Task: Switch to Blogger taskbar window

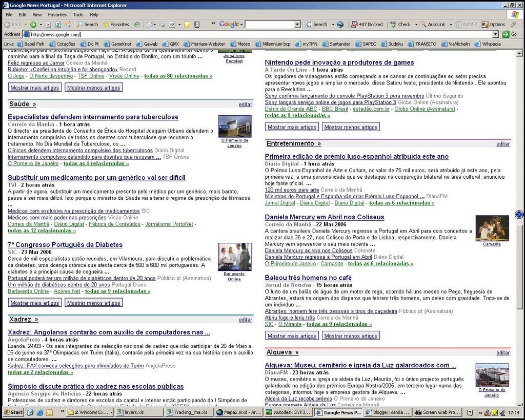Action: [x=388, y=412]
